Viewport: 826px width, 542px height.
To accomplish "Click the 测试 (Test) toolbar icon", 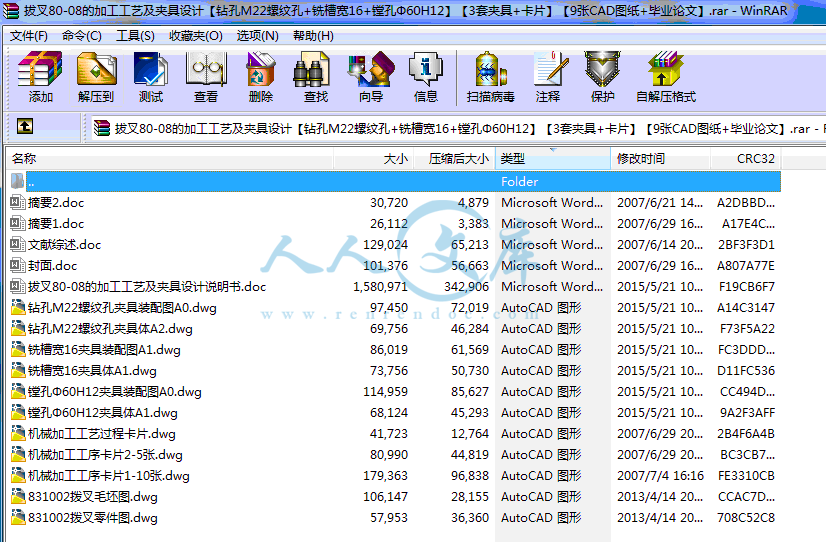I will [x=151, y=69].
